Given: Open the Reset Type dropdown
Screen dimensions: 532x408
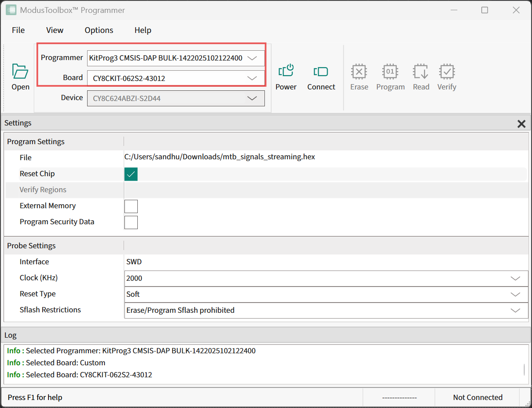Looking at the screenshot, I should pyautogui.click(x=515, y=295).
